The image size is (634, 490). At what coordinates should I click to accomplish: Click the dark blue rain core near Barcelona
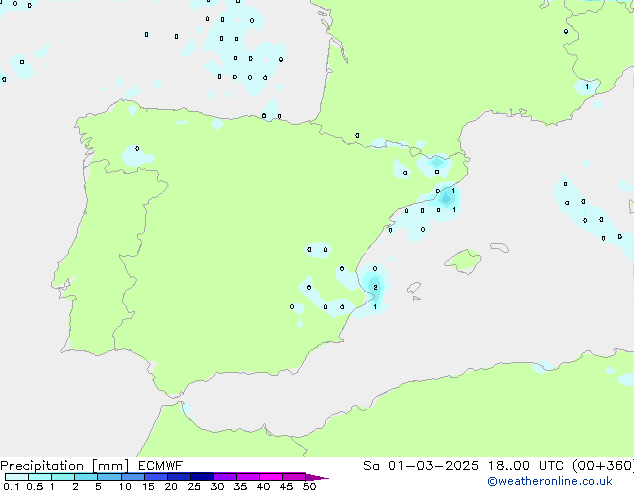[446, 197]
